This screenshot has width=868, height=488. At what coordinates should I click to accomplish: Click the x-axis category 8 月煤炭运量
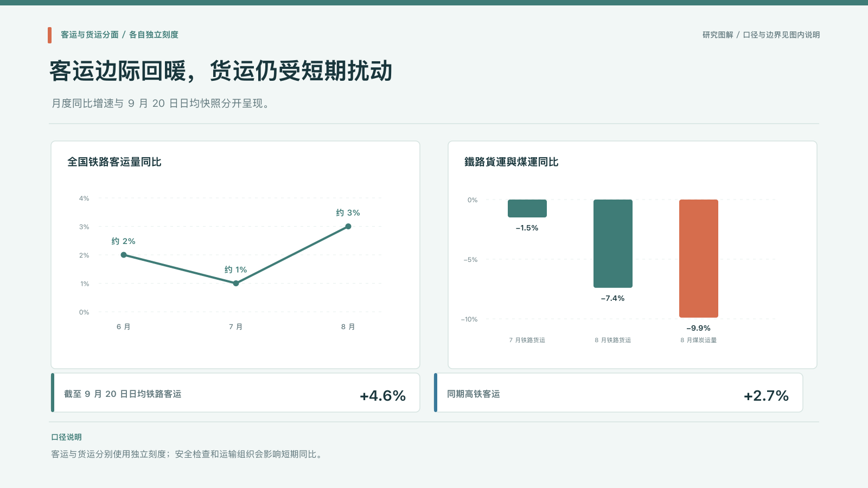(x=699, y=340)
